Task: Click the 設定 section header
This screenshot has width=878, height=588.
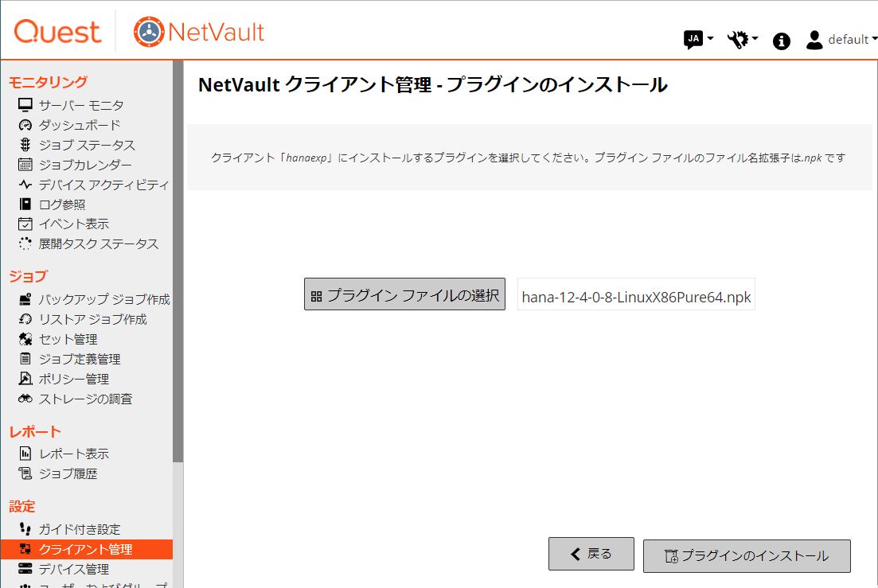Action: (22, 506)
